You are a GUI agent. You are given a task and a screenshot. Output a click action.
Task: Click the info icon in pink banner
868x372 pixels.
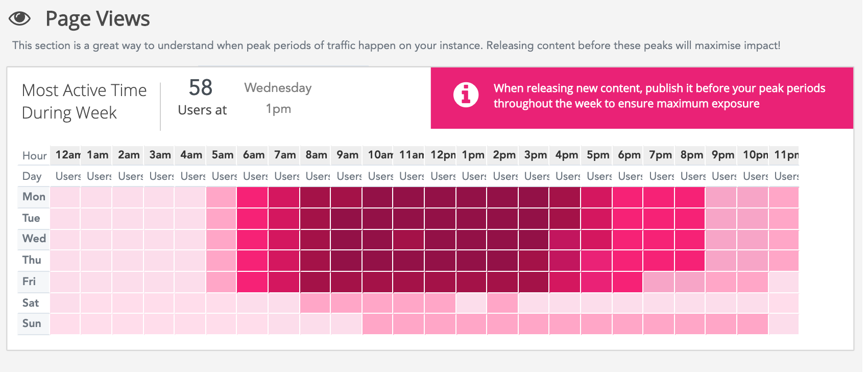pos(466,95)
